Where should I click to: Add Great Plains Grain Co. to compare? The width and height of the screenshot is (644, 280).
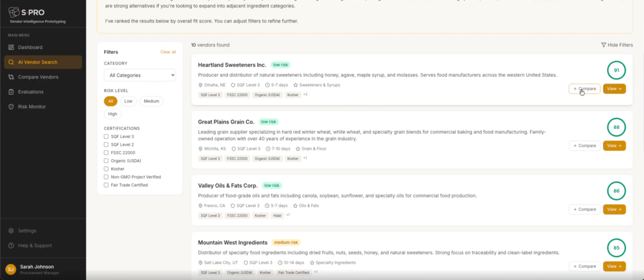[x=584, y=146]
